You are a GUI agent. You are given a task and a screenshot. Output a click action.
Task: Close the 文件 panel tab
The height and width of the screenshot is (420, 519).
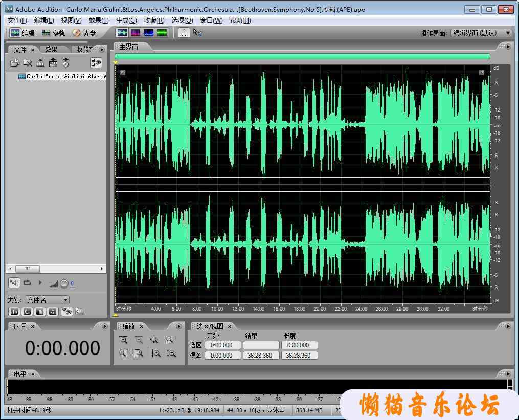pos(33,50)
